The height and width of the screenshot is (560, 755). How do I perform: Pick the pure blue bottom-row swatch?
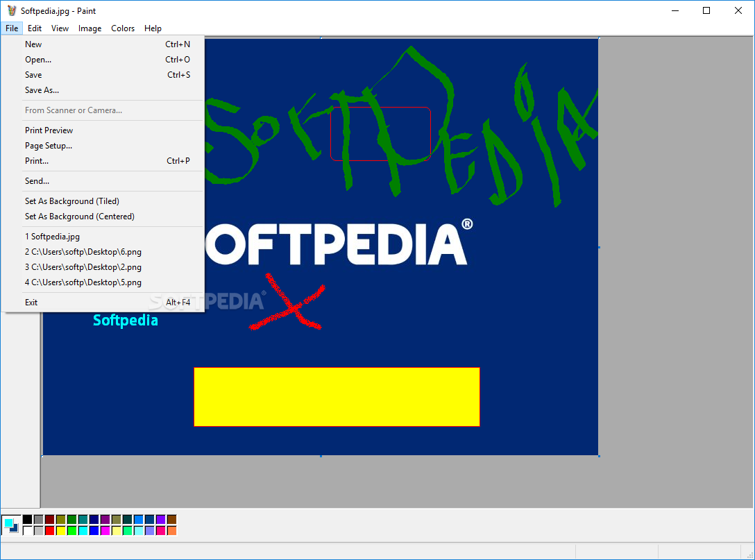pyautogui.click(x=94, y=531)
